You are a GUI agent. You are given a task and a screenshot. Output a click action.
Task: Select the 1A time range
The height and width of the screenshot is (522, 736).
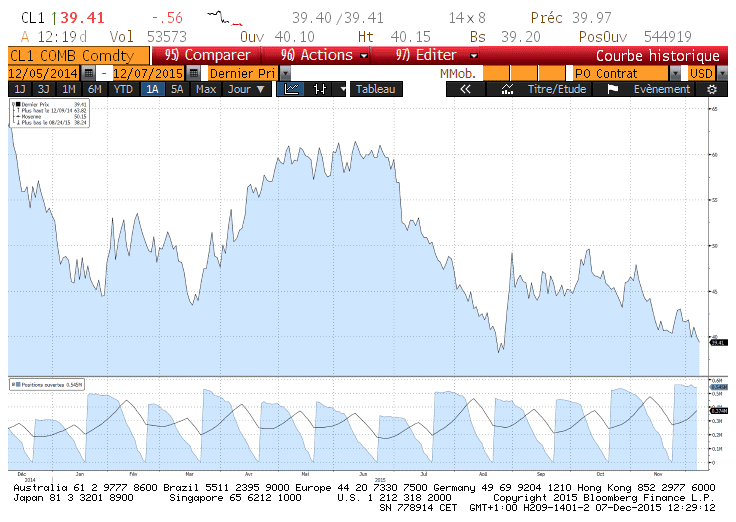tap(152, 89)
